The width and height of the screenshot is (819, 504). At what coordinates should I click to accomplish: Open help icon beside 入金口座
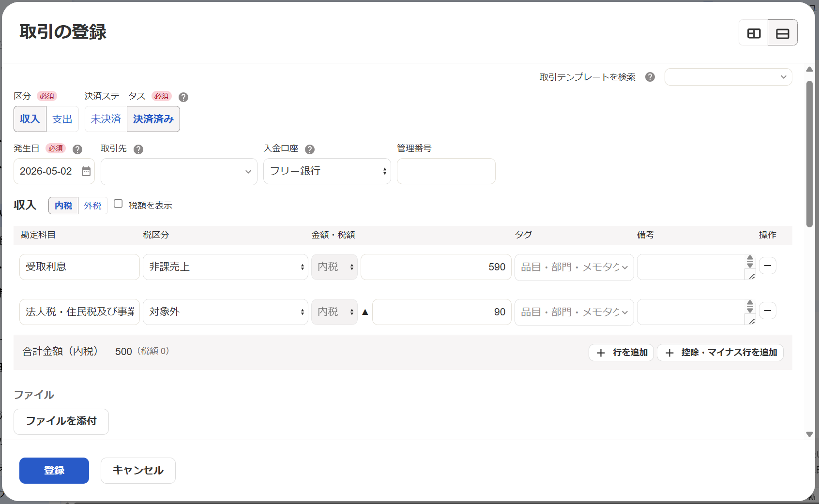click(310, 149)
